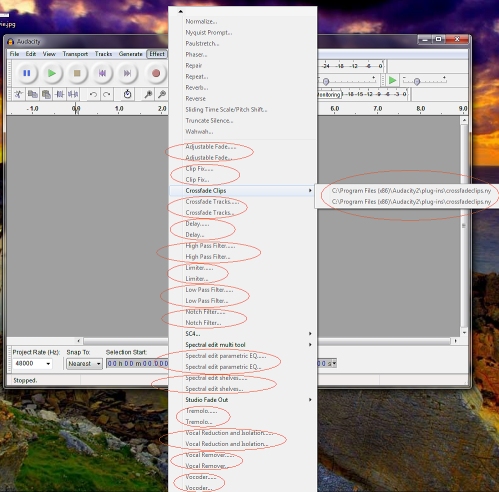The height and width of the screenshot is (492, 499).
Task: Open the selection time format dropdown arrow
Action: tap(334, 363)
